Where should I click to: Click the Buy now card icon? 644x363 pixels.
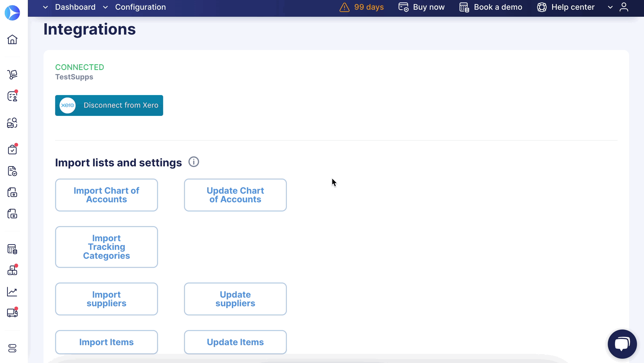[404, 7]
